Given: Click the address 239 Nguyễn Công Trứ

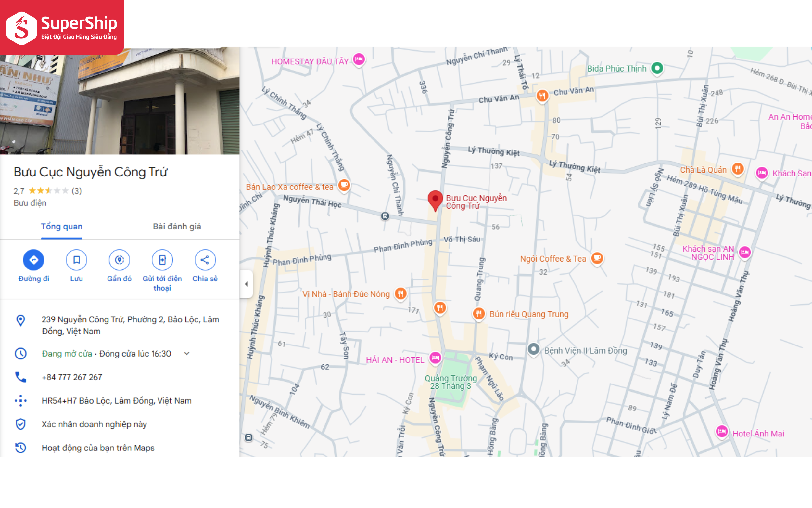Looking at the screenshot, I should (x=130, y=325).
